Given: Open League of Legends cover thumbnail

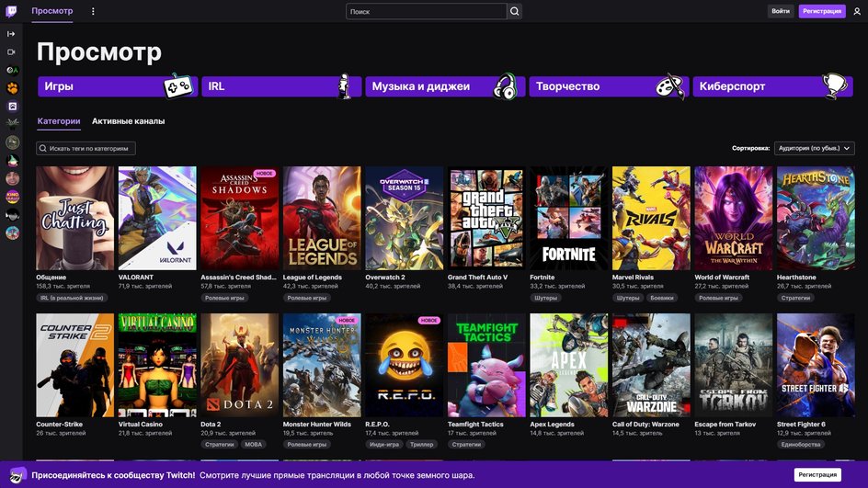Looking at the screenshot, I should click(322, 218).
